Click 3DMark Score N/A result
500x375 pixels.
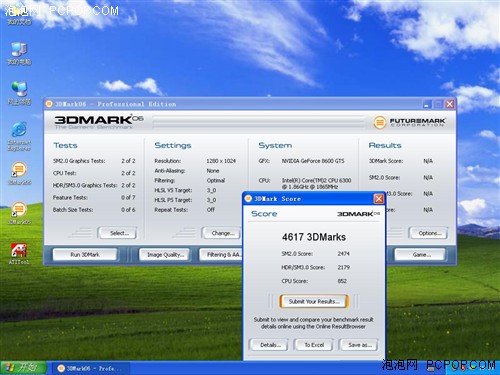click(x=428, y=161)
